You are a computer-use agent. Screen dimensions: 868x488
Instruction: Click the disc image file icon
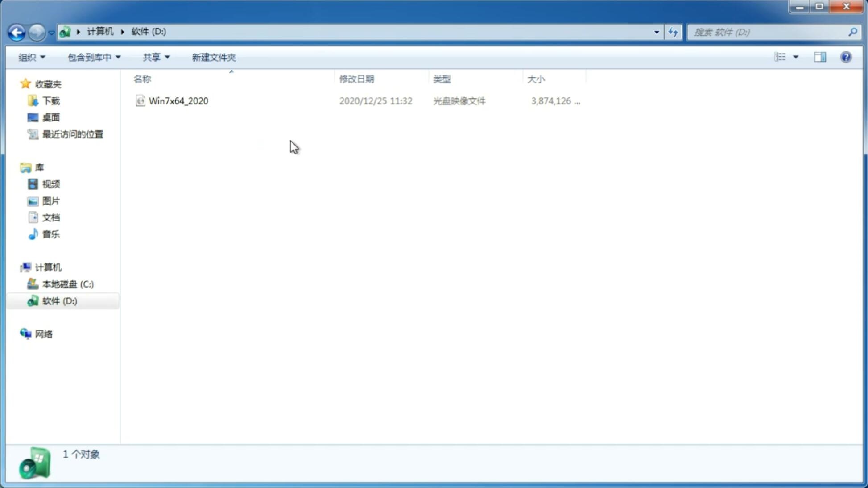pyautogui.click(x=141, y=101)
